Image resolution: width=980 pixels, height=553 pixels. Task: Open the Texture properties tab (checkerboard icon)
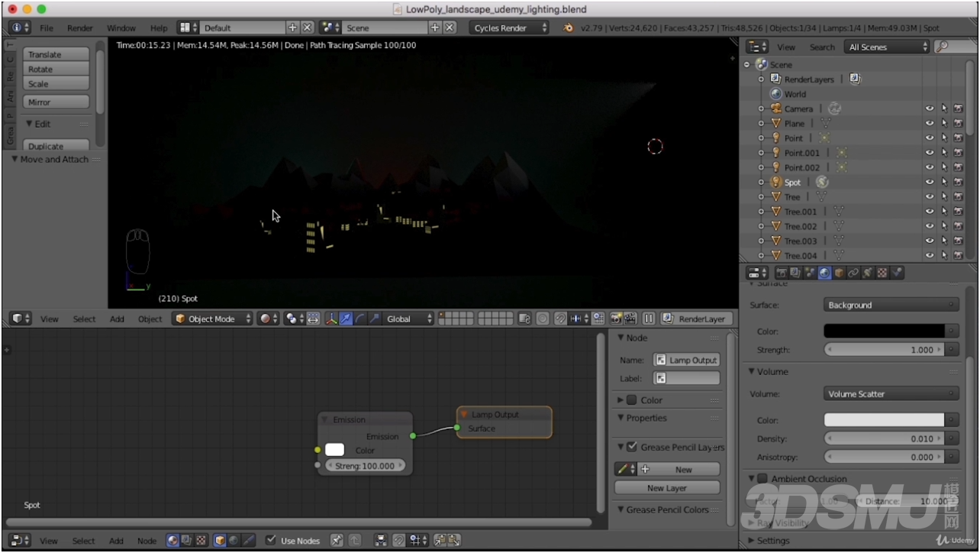click(x=882, y=273)
